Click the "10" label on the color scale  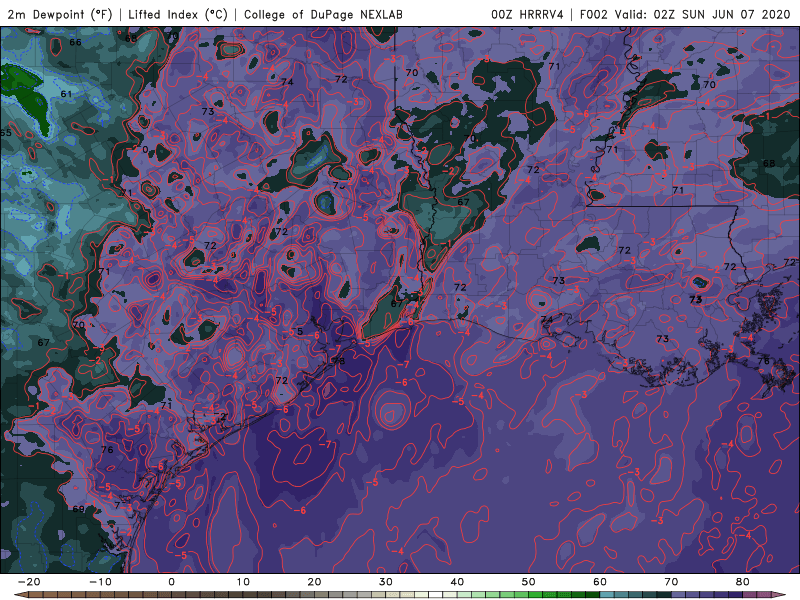(x=243, y=582)
